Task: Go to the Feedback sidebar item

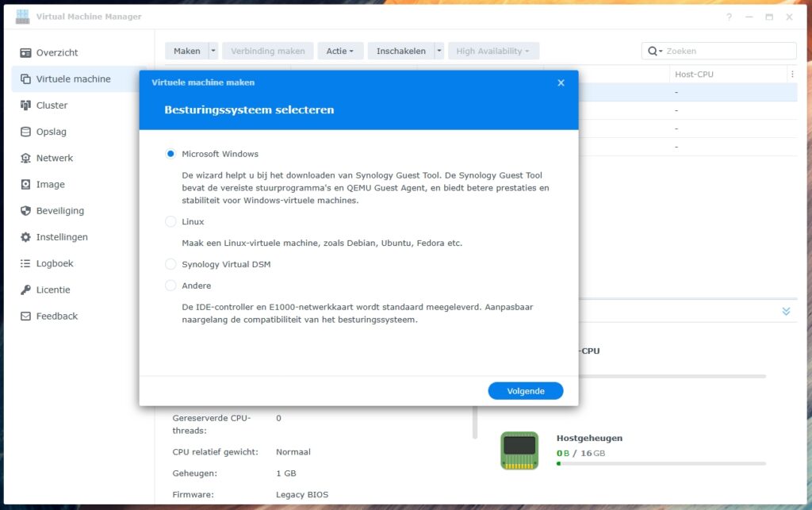Action: (x=56, y=316)
